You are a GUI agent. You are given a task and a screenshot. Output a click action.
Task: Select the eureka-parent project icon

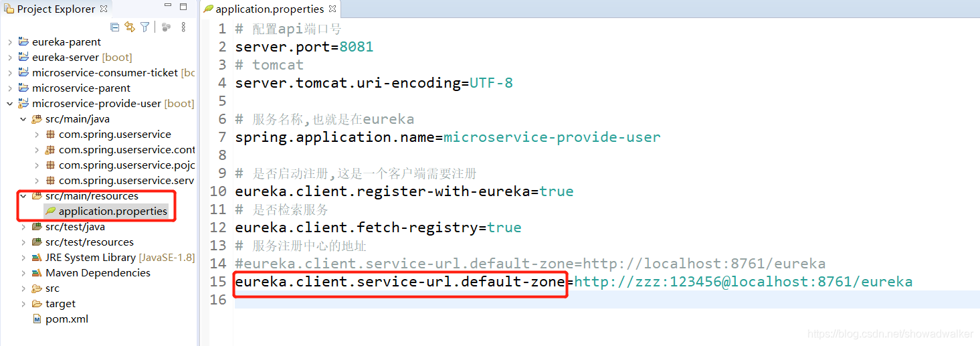[23, 41]
